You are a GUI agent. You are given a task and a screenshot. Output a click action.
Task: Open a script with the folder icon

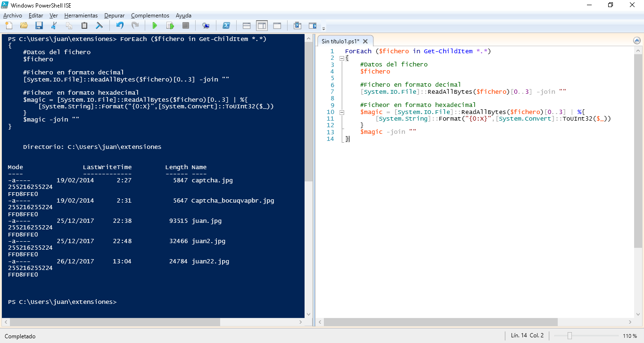click(x=24, y=25)
